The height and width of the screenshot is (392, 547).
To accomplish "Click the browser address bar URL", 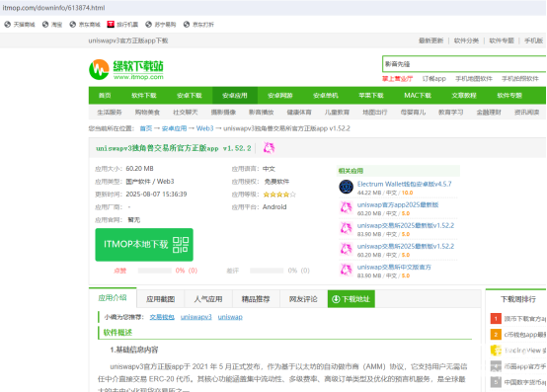I will (x=53, y=8).
